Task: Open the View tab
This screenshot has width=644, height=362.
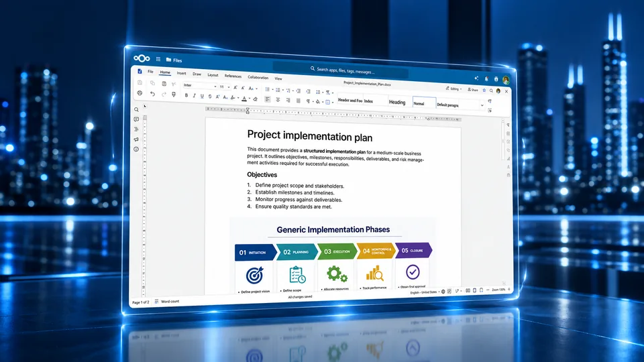Action: (x=278, y=78)
